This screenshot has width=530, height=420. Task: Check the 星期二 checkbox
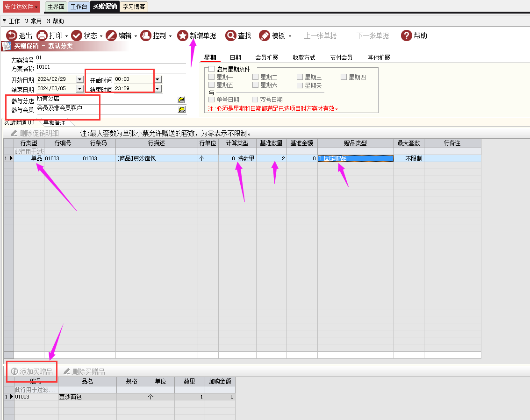[x=256, y=77]
